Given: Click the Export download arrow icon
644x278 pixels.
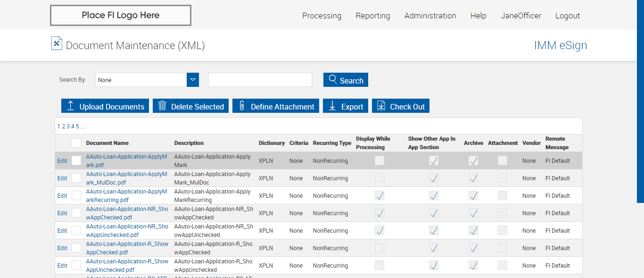Looking at the screenshot, I should click(x=332, y=106).
